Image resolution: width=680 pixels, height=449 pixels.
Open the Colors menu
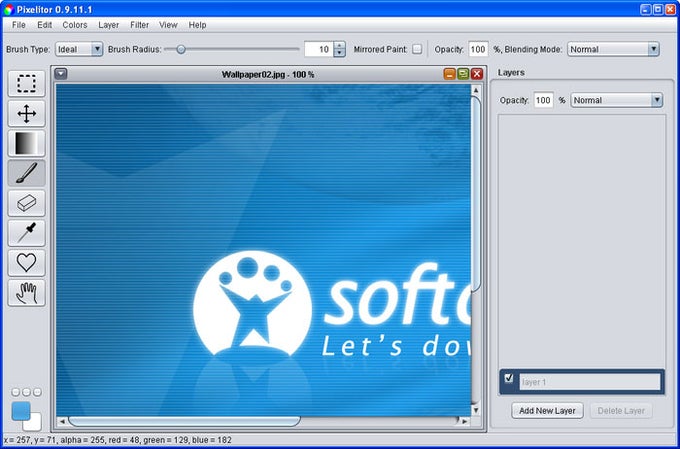pos(75,25)
